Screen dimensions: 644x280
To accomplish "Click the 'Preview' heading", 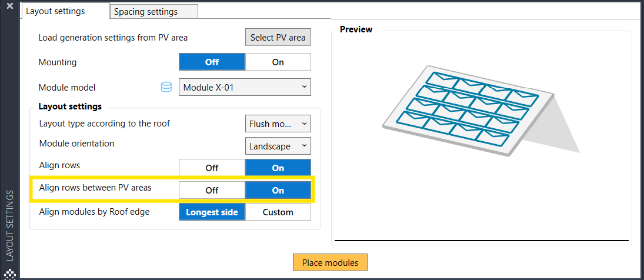I will click(356, 29).
